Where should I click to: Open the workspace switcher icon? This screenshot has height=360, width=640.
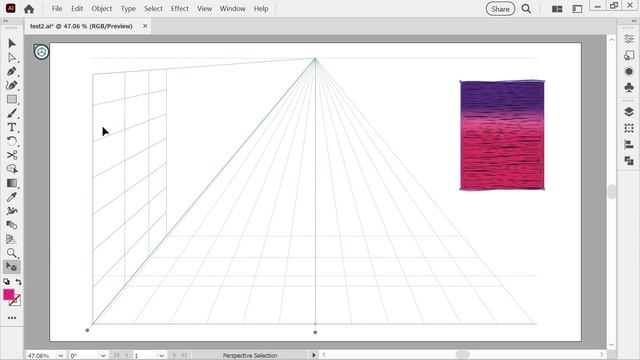tap(577, 9)
